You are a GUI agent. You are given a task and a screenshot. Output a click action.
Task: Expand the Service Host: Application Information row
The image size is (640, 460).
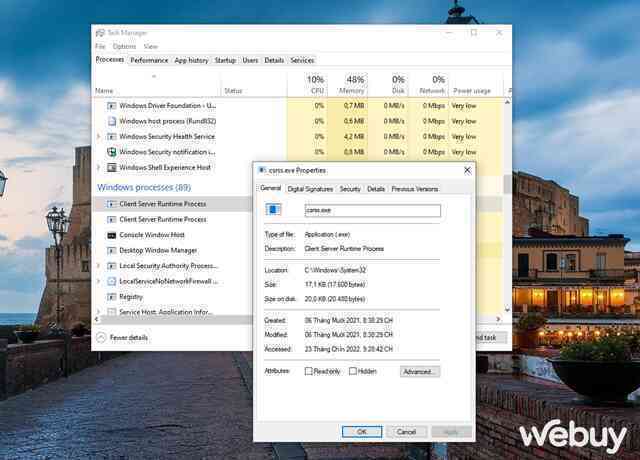coord(98,312)
